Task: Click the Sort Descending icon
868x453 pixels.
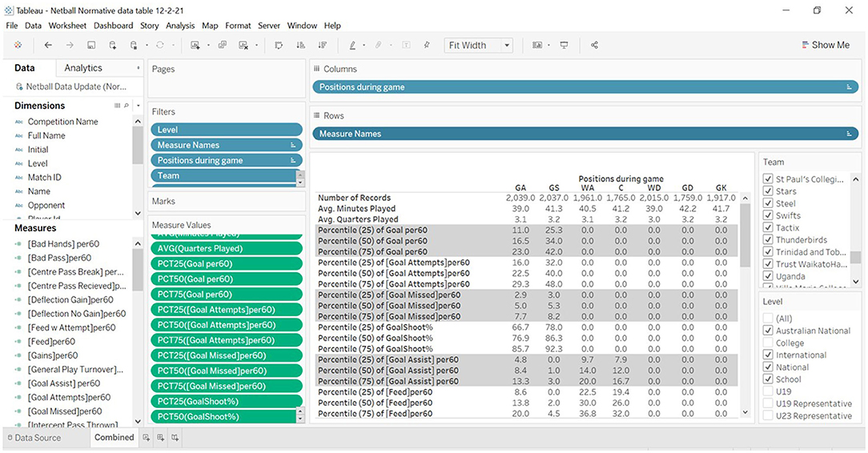Action: [x=322, y=46]
